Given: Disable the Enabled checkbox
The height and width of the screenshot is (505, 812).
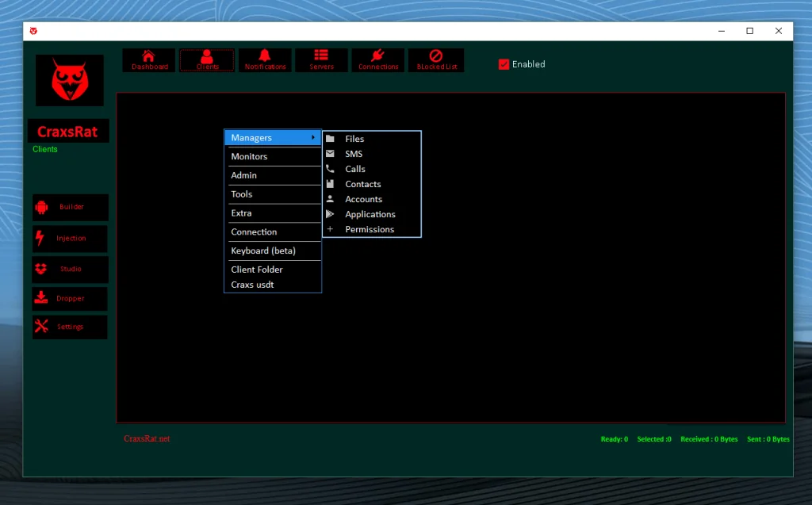Looking at the screenshot, I should pyautogui.click(x=503, y=64).
